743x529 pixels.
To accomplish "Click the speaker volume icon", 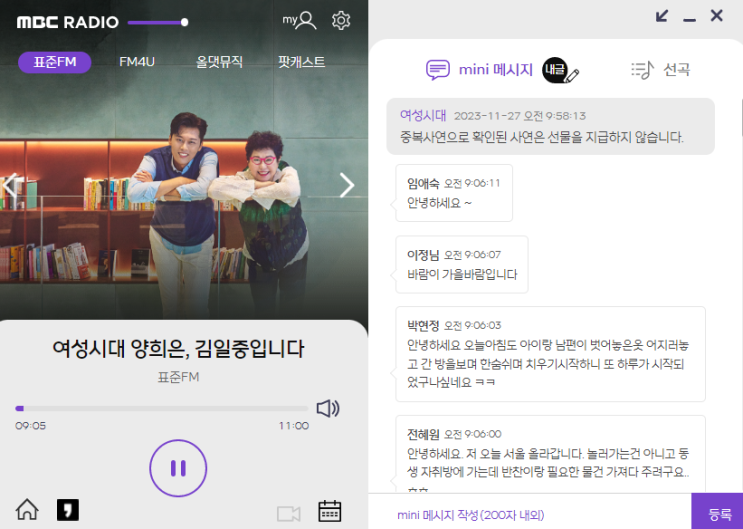I will [328, 408].
